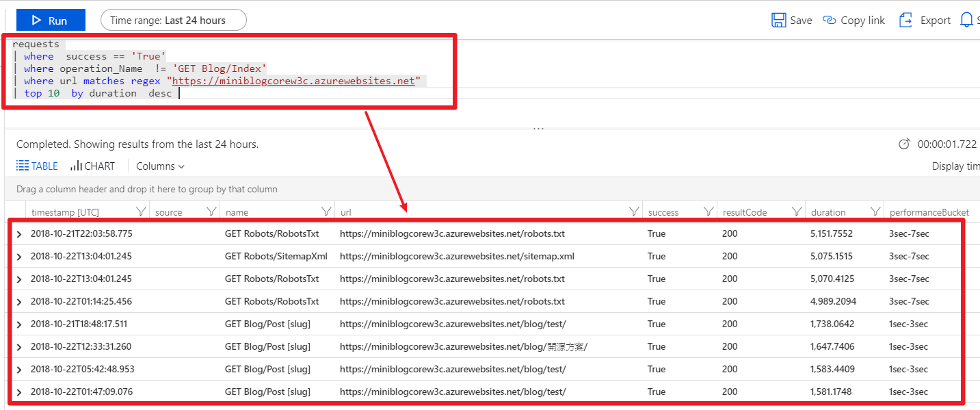
Task: Select GET Blog/Post [slug] in 18:48:17.511 row
Action: click(x=267, y=324)
